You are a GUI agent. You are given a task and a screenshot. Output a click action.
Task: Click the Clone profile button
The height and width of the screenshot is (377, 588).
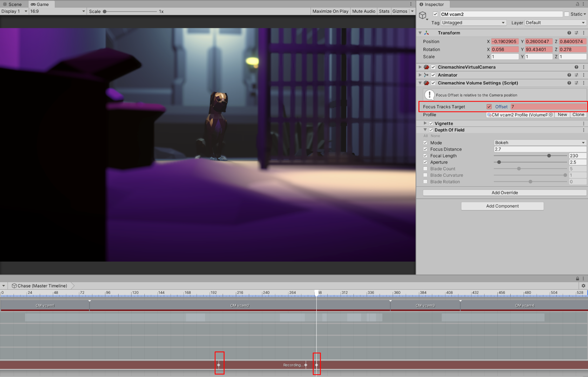[x=578, y=115]
